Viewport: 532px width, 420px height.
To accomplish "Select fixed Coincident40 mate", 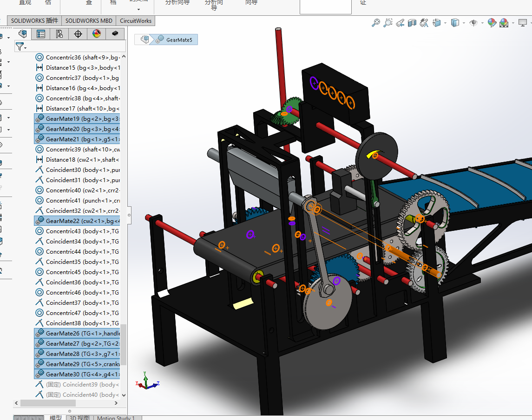I will tap(77, 394).
